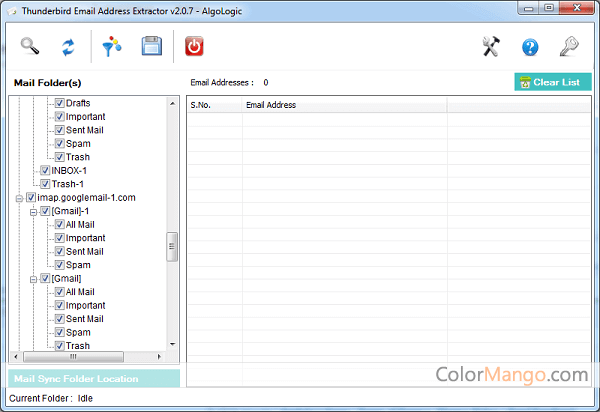The height and width of the screenshot is (412, 600).
Task: Select All Mail label under [Gmail]
Action: click(x=80, y=292)
